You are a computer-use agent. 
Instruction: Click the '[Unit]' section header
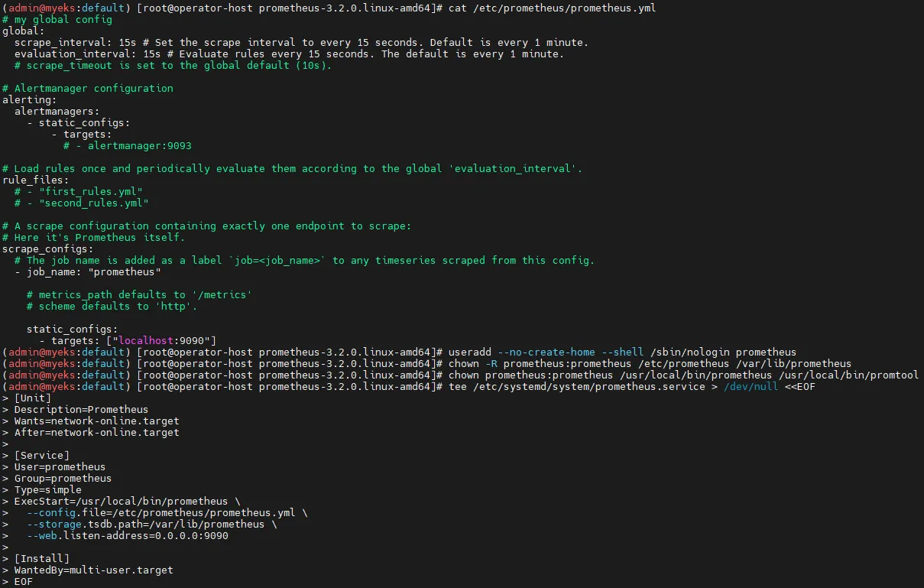point(33,398)
